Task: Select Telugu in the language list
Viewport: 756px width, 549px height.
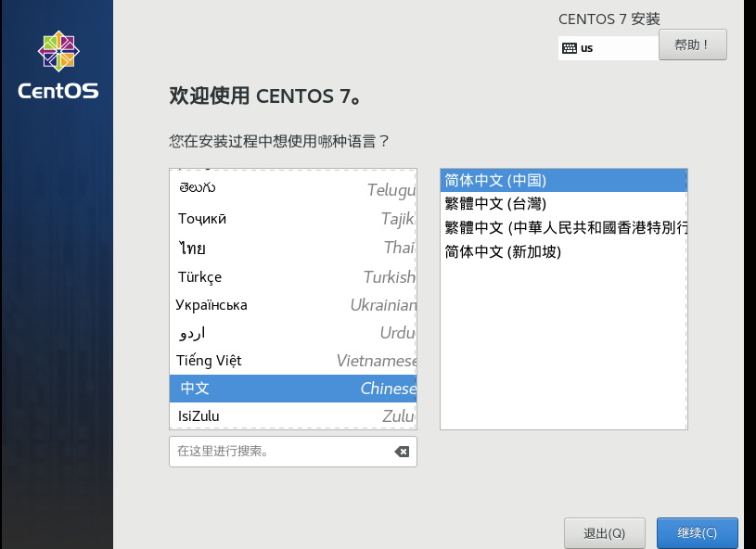Action: click(x=293, y=188)
